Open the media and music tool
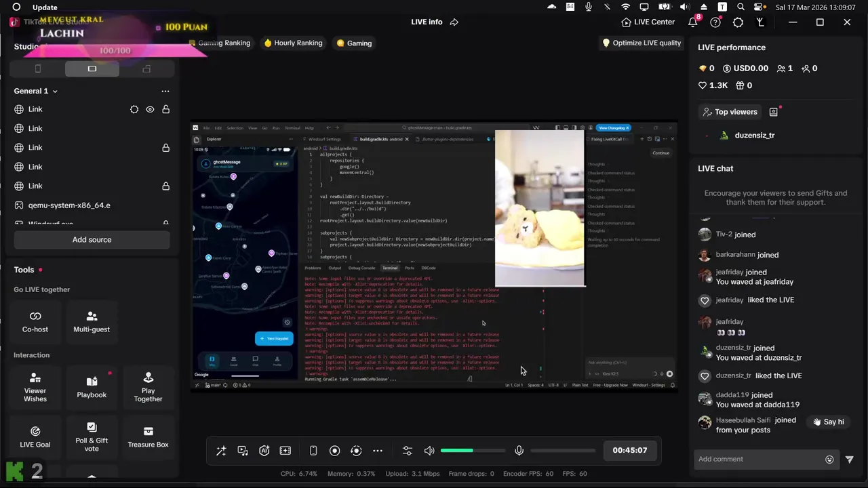 (243, 451)
